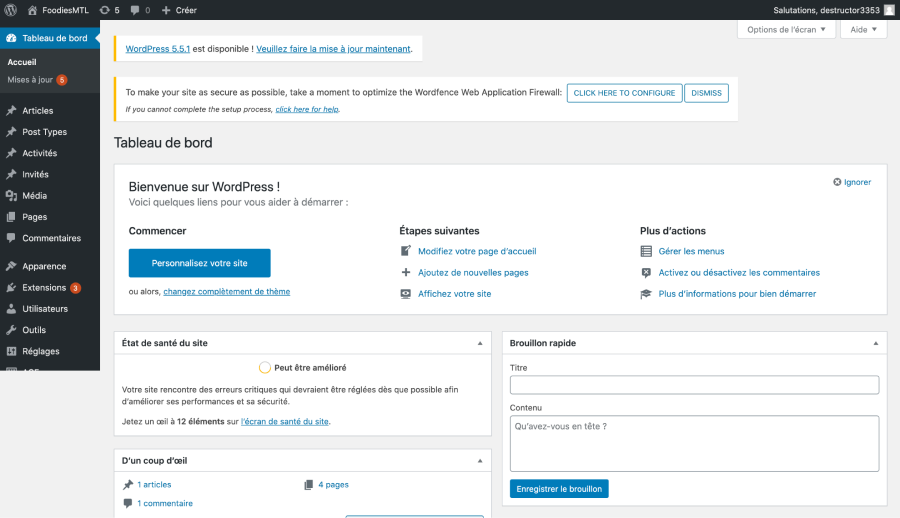Open the Gérer les menus link

coord(691,251)
